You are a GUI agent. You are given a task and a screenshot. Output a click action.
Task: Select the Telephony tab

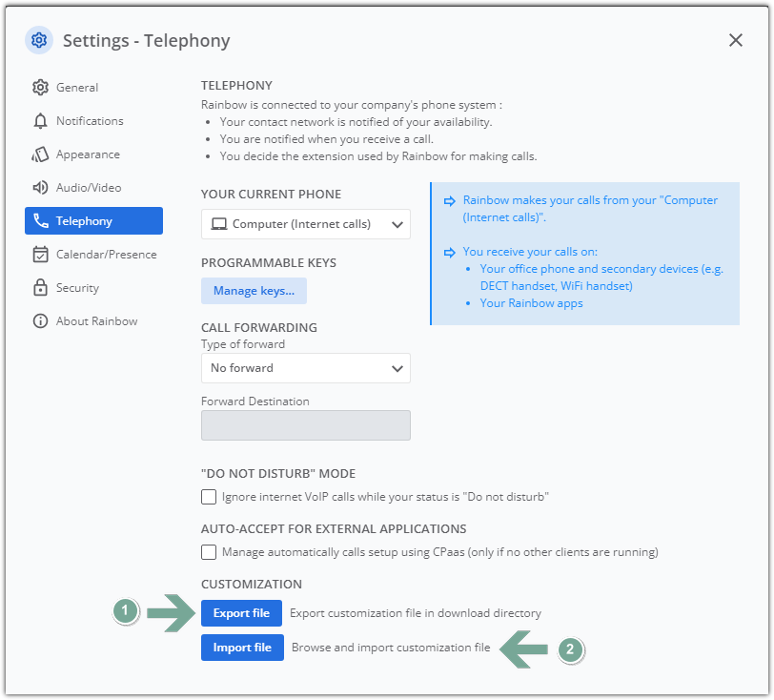(x=93, y=221)
